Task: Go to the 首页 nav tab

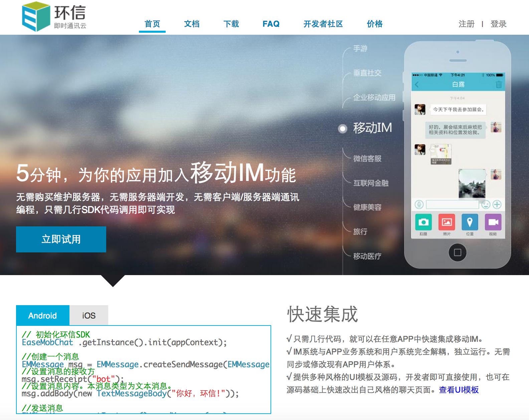Action: (x=152, y=24)
